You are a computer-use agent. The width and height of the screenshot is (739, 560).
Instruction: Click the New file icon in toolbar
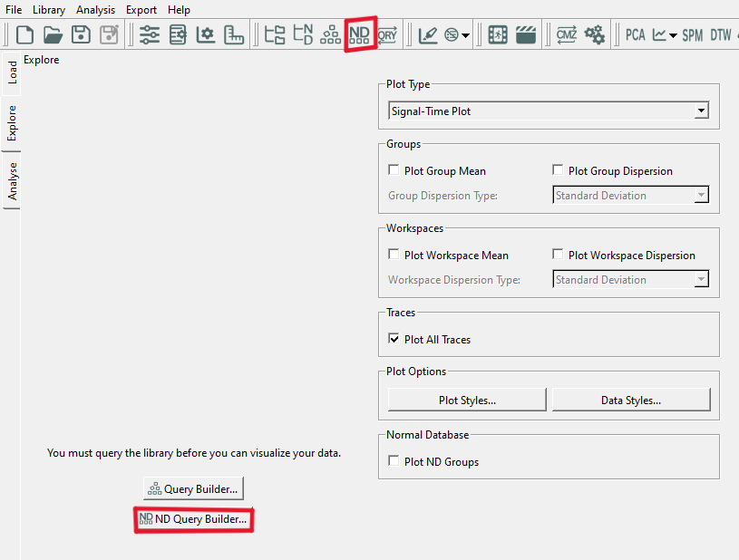click(25, 35)
